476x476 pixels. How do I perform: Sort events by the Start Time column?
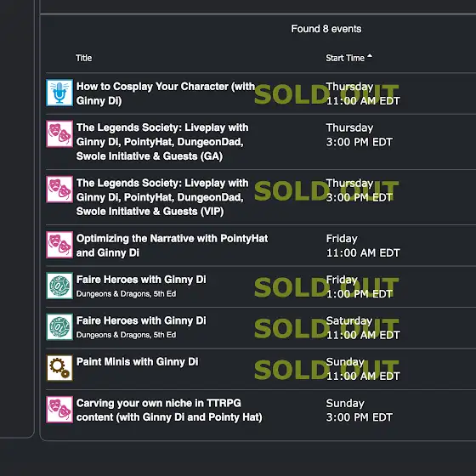345,58
